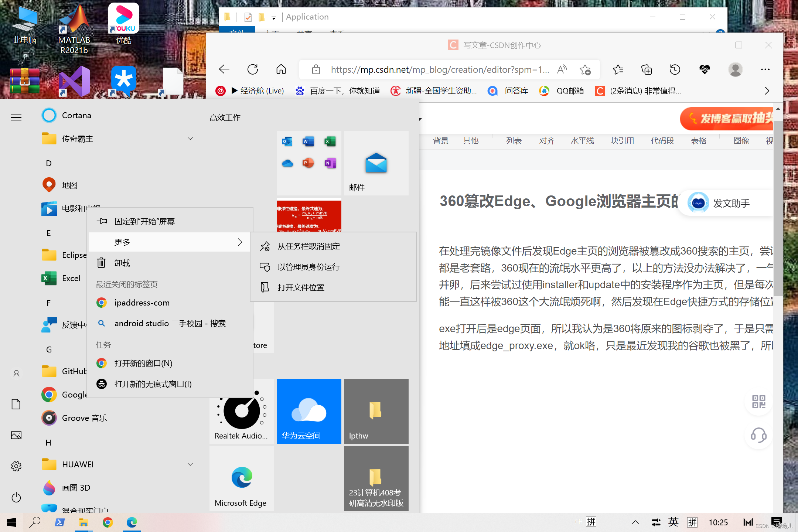Screen dimensions: 798x532
Task: Open the Mail tile in Start
Action: [x=376, y=163]
